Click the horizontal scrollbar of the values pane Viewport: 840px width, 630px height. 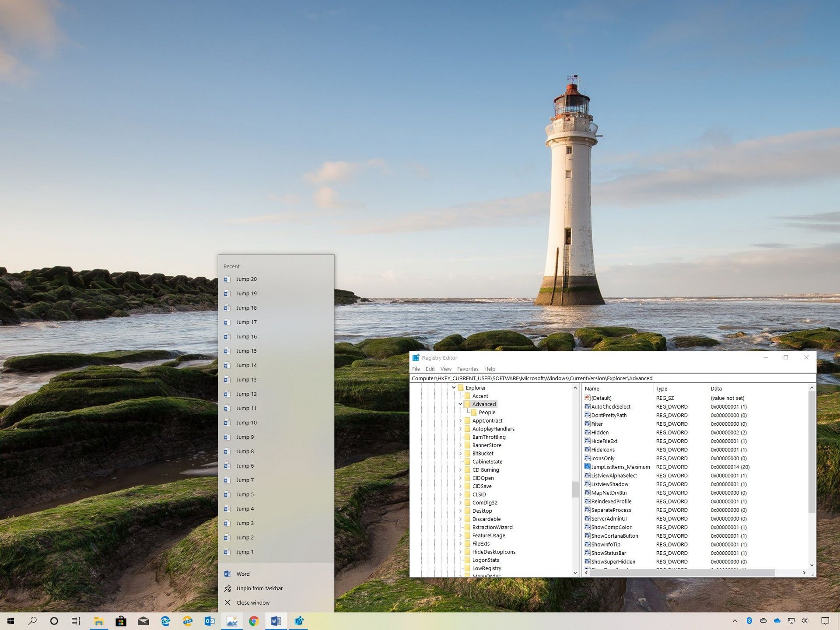[x=682, y=573]
